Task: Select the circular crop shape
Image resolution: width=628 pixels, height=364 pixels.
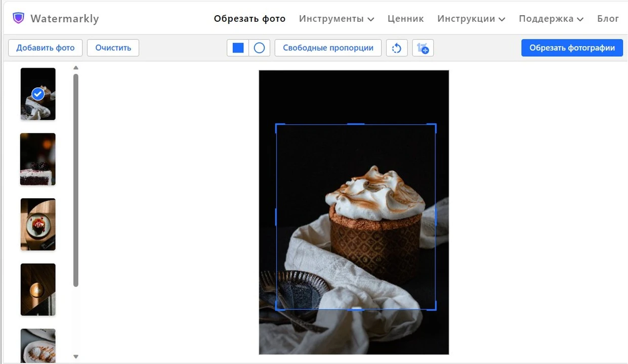Action: click(x=259, y=48)
